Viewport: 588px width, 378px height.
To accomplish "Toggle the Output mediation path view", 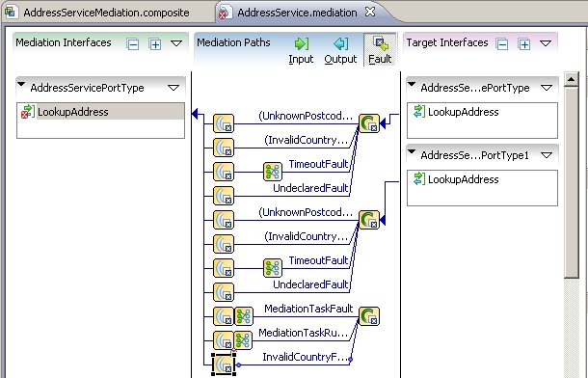I will [340, 50].
